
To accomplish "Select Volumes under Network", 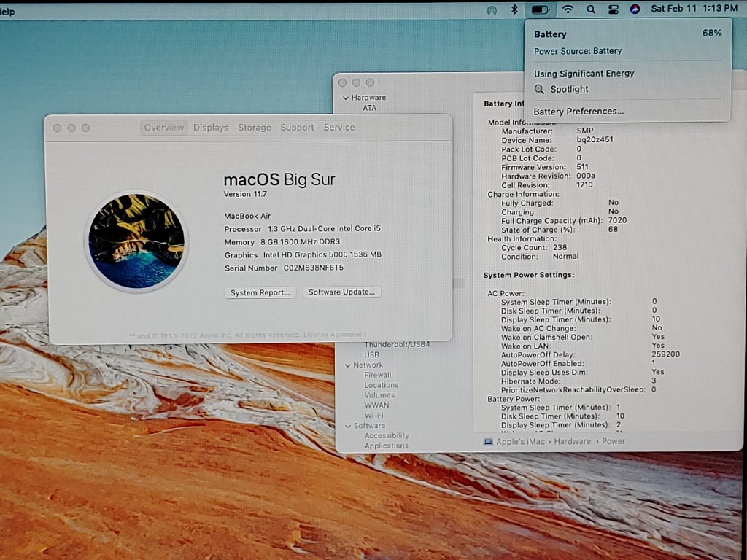I will pyautogui.click(x=379, y=395).
